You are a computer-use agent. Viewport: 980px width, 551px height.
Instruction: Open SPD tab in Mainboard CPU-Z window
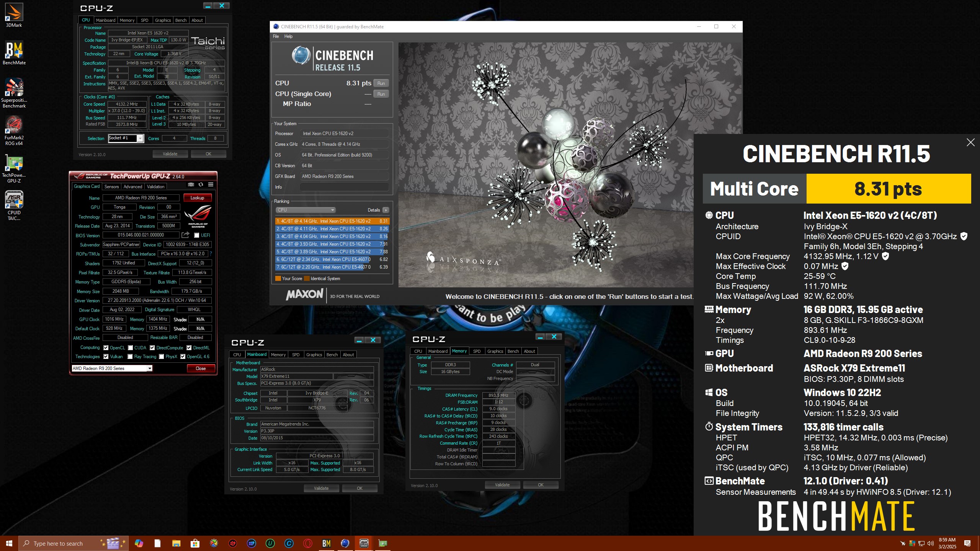(x=296, y=355)
